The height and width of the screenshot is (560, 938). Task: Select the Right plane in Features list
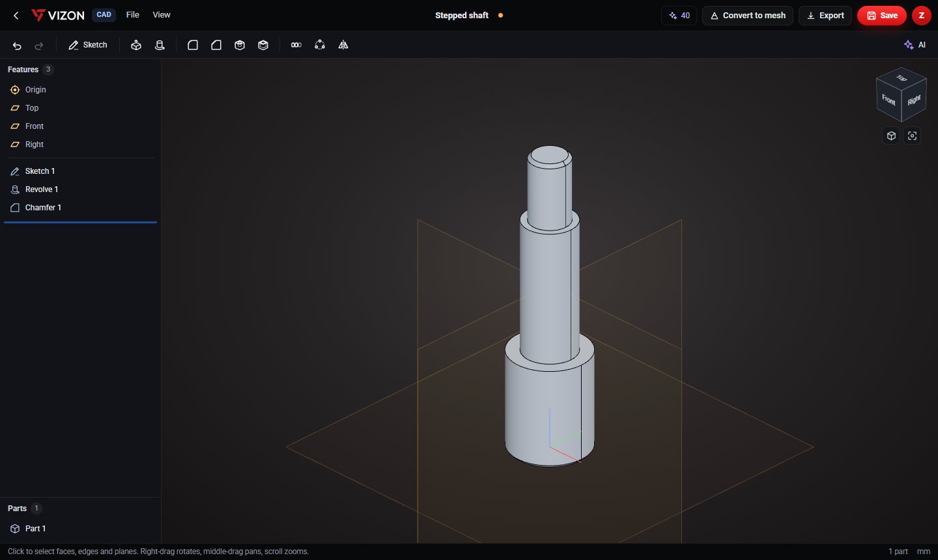(x=80, y=145)
